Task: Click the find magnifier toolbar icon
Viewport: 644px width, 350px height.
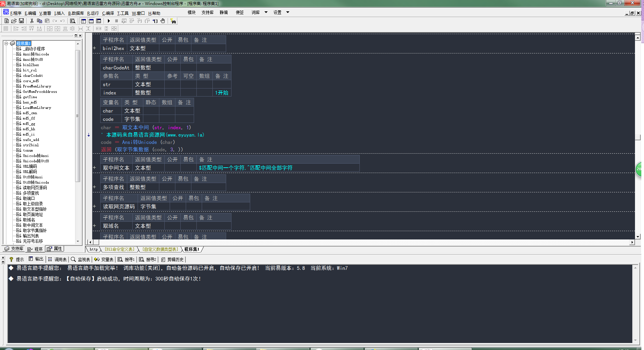Action: pyautogui.click(x=72, y=21)
